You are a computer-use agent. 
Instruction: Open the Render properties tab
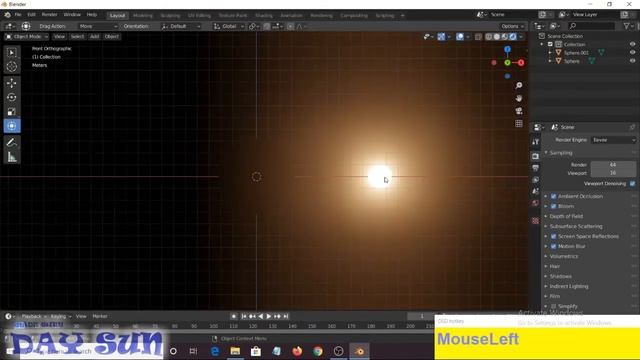pos(536,156)
